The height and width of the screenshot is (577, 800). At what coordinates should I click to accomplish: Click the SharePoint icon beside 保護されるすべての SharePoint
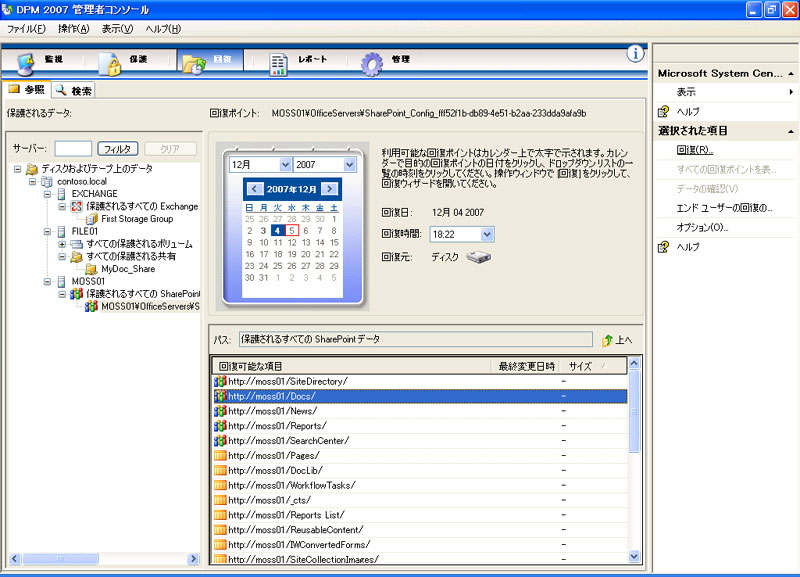coord(77,294)
